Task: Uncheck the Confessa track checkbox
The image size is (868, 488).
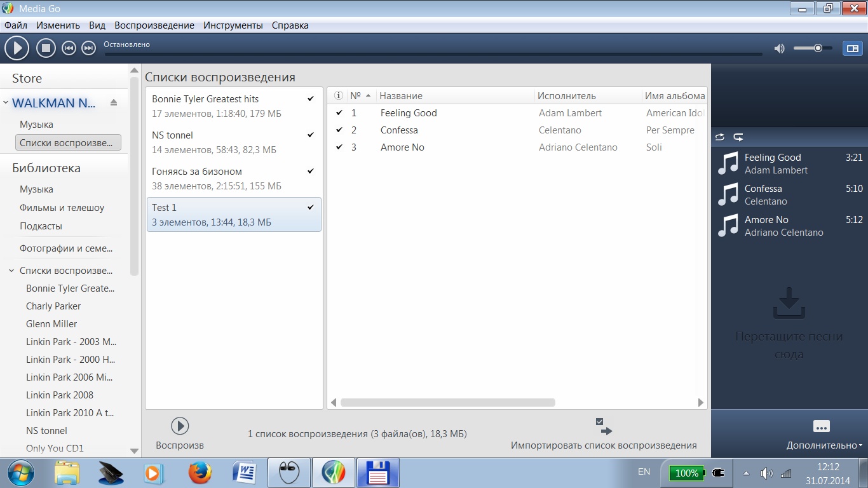Action: 339,130
